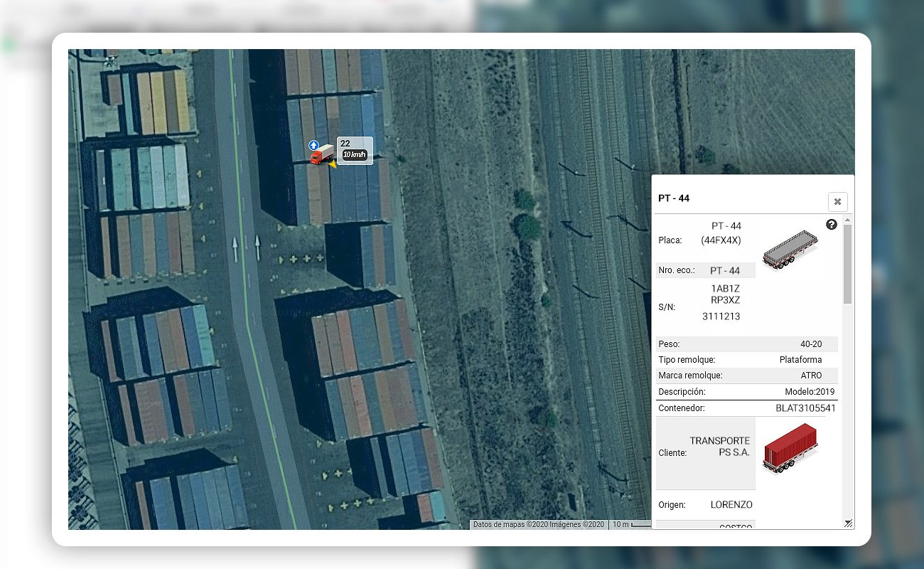Image resolution: width=924 pixels, height=569 pixels.
Task: Grab the panel resize handle corner
Action: point(847,523)
